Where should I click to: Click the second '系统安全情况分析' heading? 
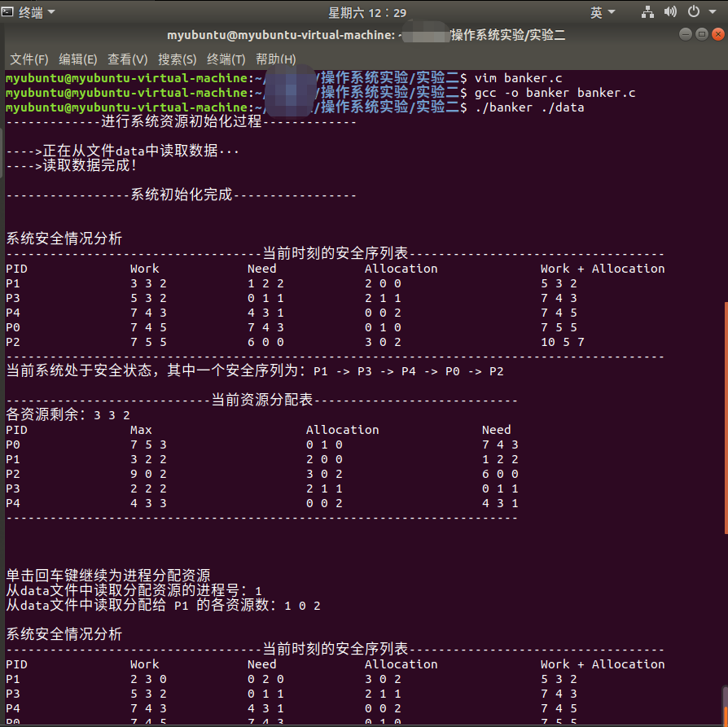(x=64, y=634)
